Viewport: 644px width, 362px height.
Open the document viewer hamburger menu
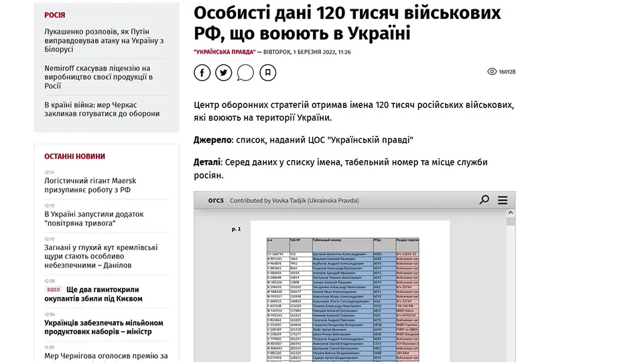[503, 200]
